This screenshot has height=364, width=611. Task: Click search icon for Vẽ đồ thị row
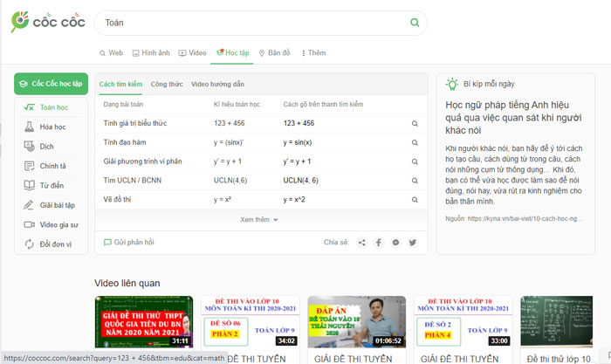415,200
